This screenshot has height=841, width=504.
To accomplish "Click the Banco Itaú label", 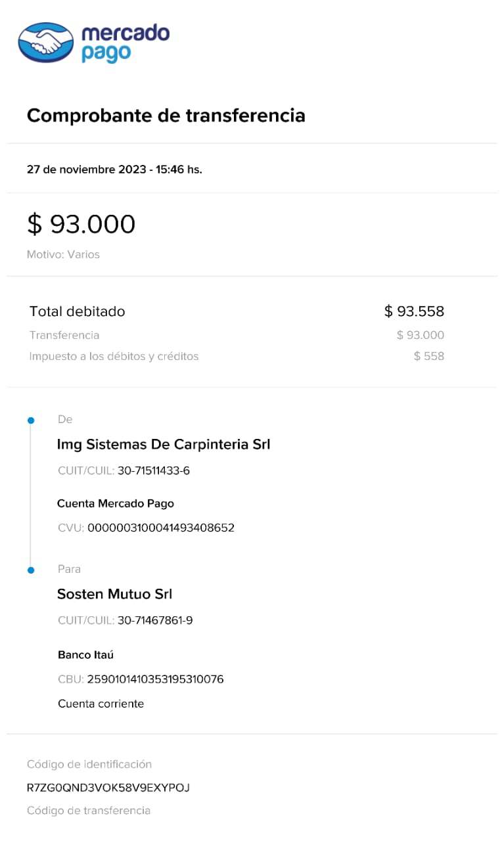I will 86,655.
